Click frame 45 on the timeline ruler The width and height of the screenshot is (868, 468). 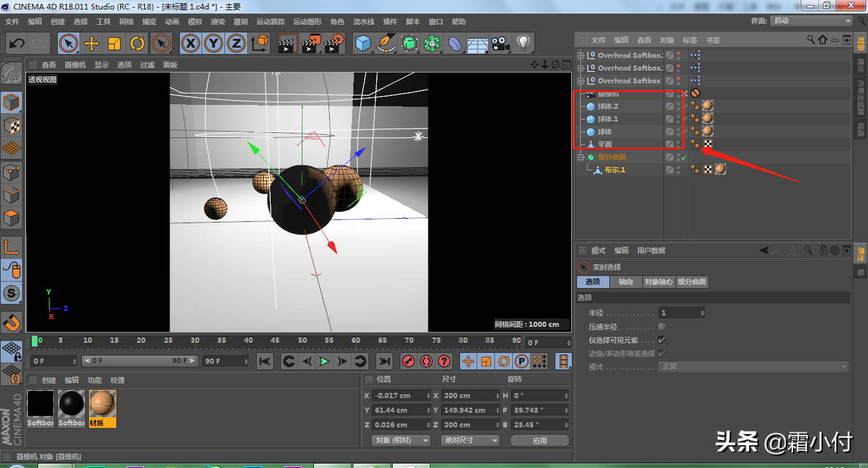pos(276,341)
